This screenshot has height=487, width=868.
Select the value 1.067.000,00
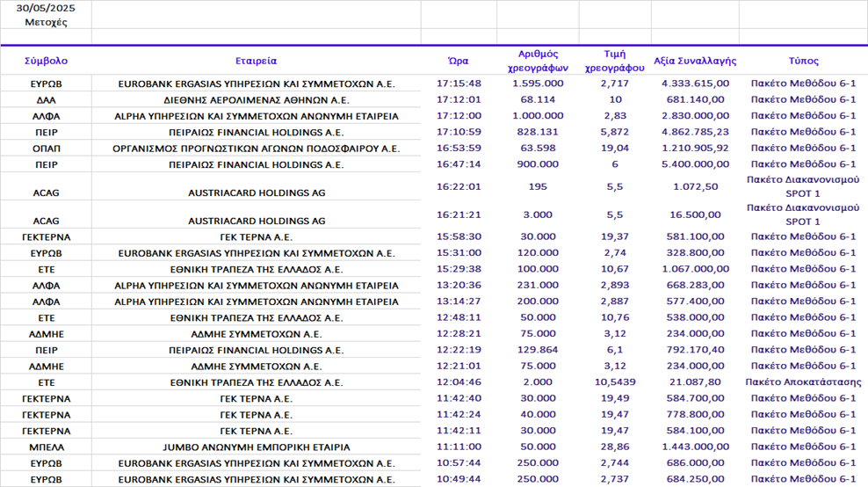(x=695, y=269)
